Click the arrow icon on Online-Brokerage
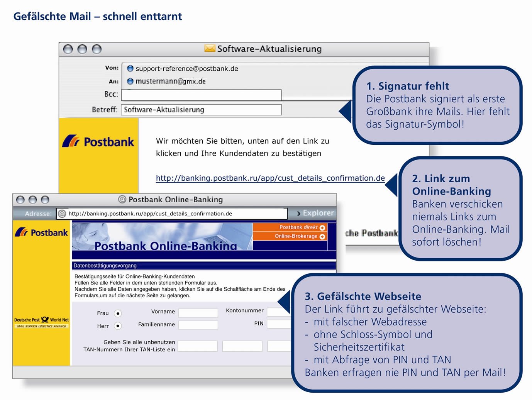The height and width of the screenshot is (400, 532). pos(322,236)
